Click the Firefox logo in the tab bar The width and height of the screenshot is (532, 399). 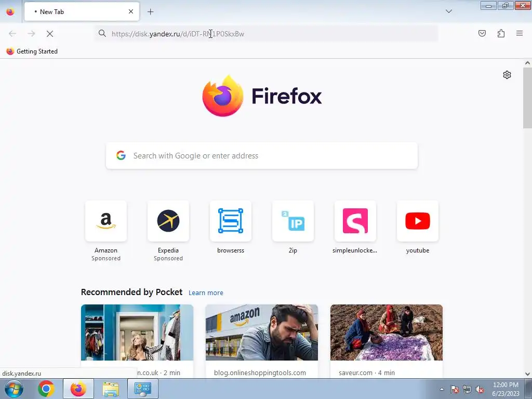tap(10, 11)
